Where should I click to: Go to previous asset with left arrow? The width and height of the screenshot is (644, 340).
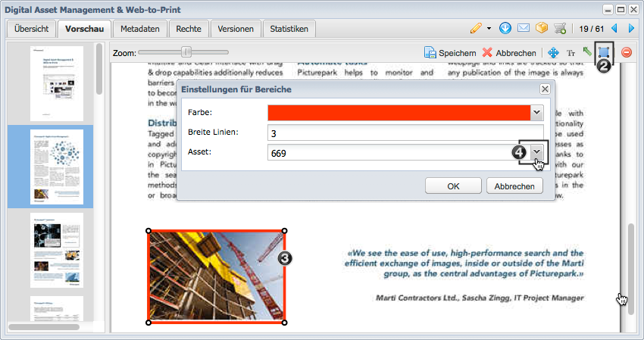pyautogui.click(x=614, y=28)
